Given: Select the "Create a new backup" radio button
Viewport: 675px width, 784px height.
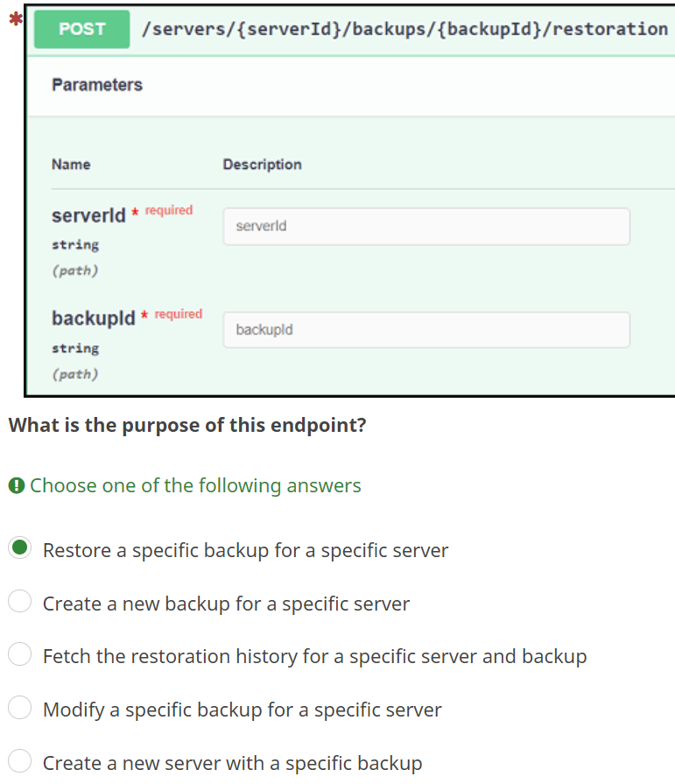Looking at the screenshot, I should [20, 602].
